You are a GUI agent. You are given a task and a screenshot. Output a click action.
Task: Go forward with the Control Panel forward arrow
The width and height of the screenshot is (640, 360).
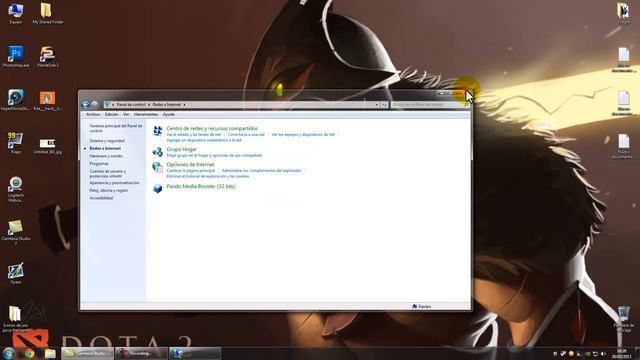[x=95, y=104]
